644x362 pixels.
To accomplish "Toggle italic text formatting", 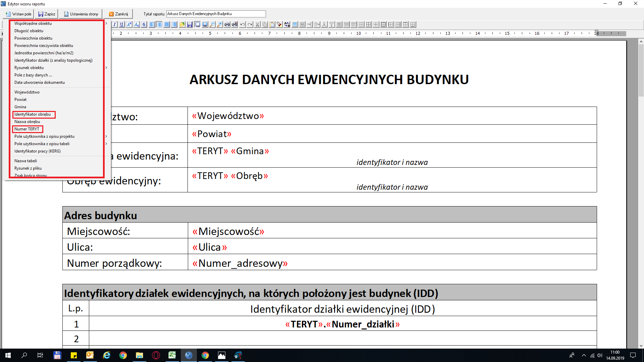I will pos(114,24).
